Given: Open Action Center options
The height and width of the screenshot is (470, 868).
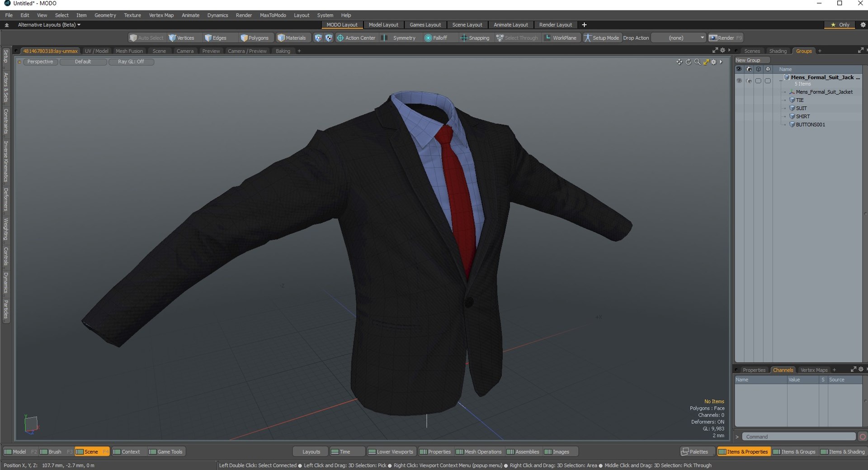Looking at the screenshot, I should [356, 38].
